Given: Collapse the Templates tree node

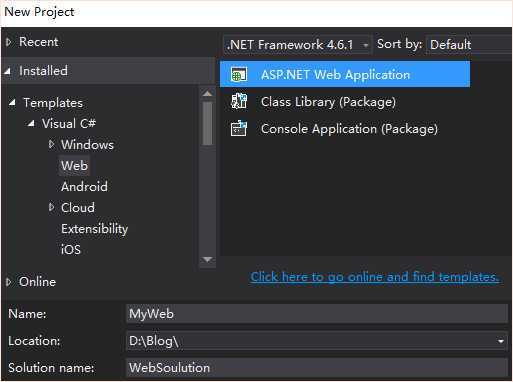Looking at the screenshot, I should point(12,102).
